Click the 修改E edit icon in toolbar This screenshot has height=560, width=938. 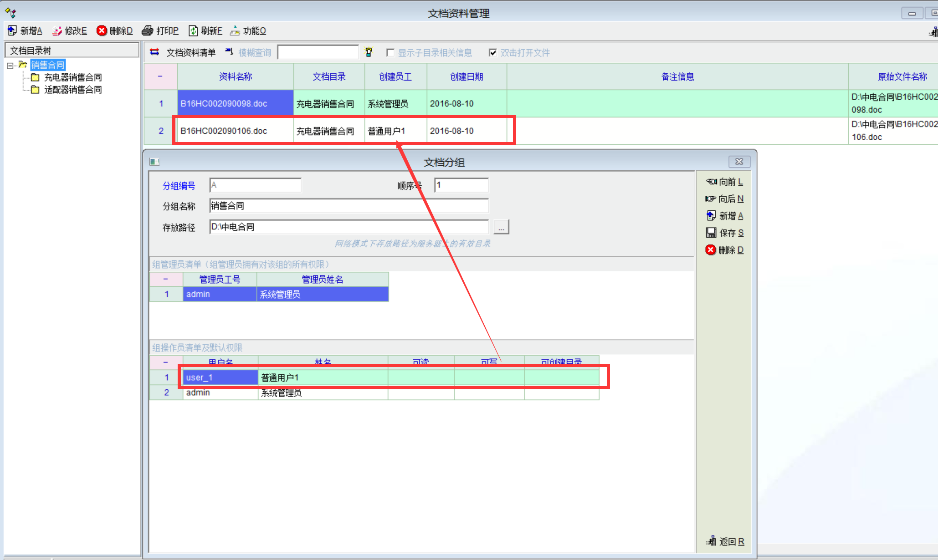tap(57, 31)
